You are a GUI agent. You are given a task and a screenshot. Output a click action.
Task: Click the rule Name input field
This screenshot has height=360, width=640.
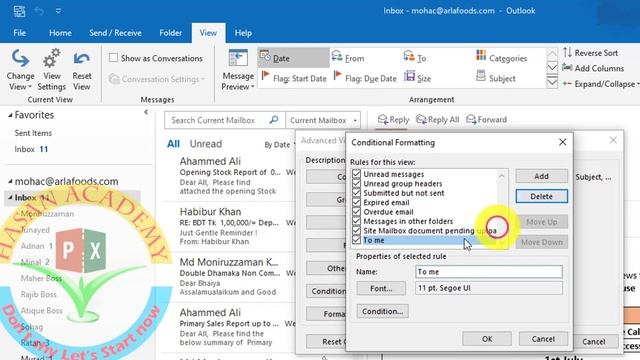point(489,272)
